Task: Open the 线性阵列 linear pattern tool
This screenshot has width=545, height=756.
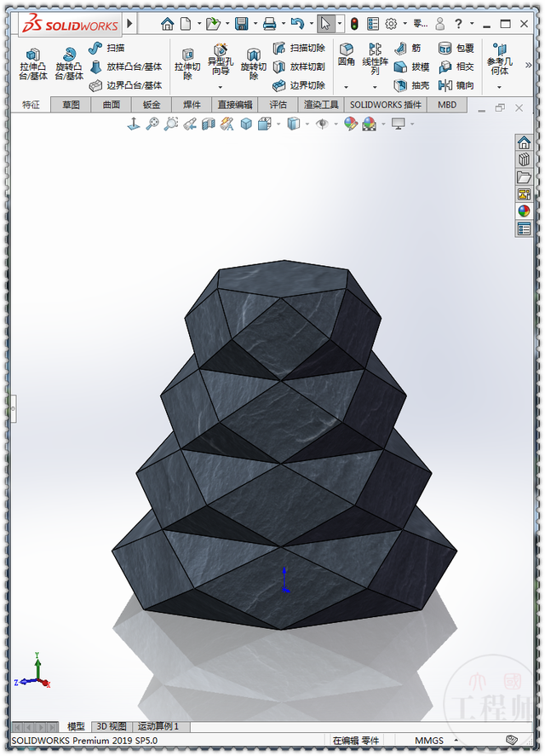Action: click(x=375, y=59)
